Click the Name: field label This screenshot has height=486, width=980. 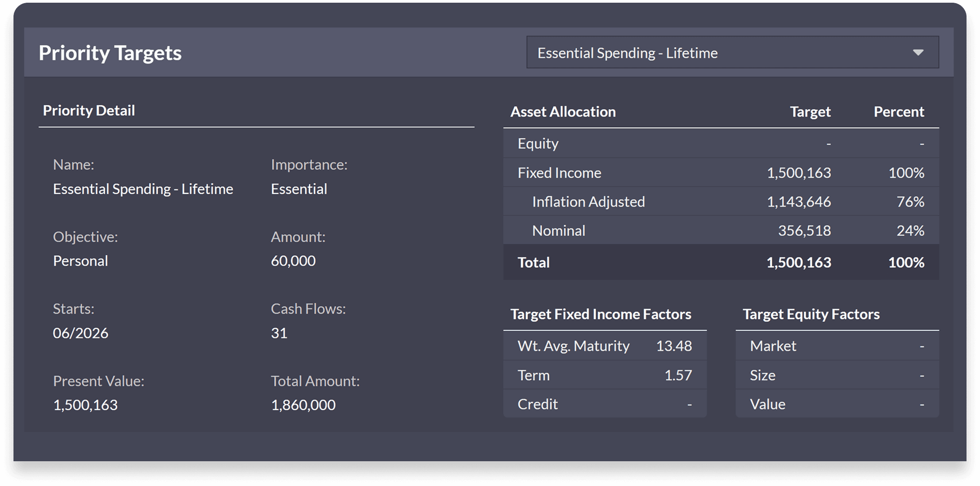(x=74, y=165)
